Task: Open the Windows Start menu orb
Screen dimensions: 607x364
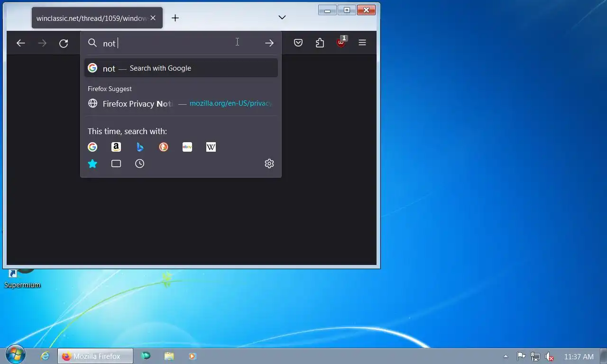Action: tap(16, 355)
